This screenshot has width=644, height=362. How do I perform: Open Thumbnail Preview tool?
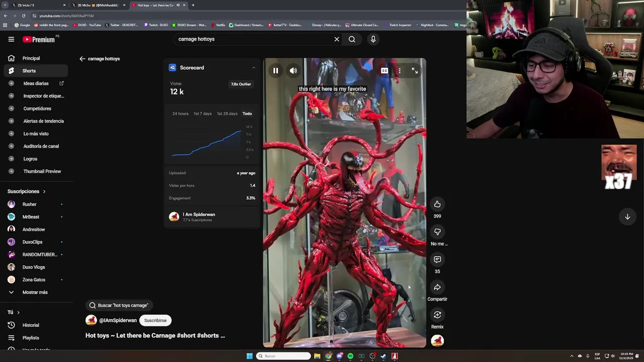pos(36,171)
